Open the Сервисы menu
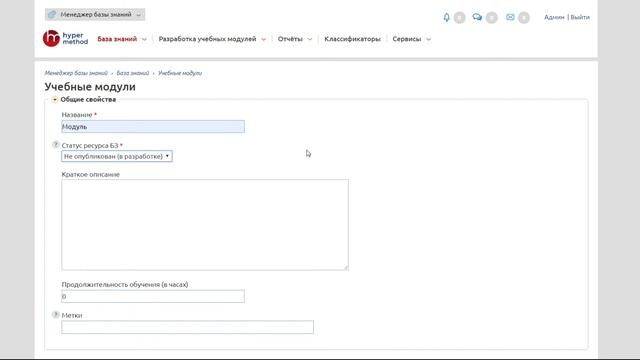The height and width of the screenshot is (360, 640). (407, 39)
